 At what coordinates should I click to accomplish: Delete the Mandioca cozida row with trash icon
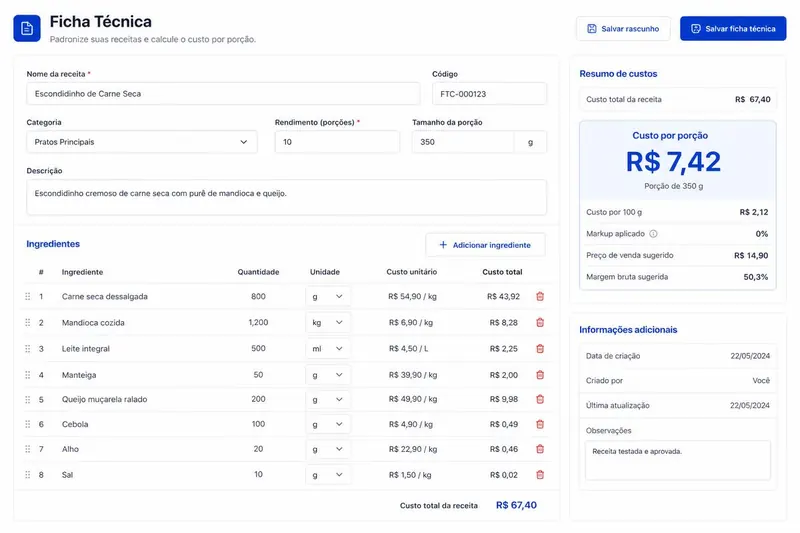[540, 322]
